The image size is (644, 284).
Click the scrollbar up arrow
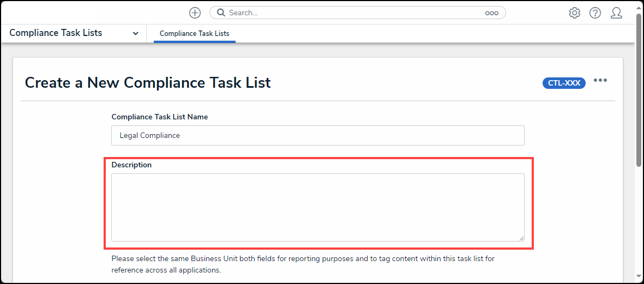tap(639, 5)
